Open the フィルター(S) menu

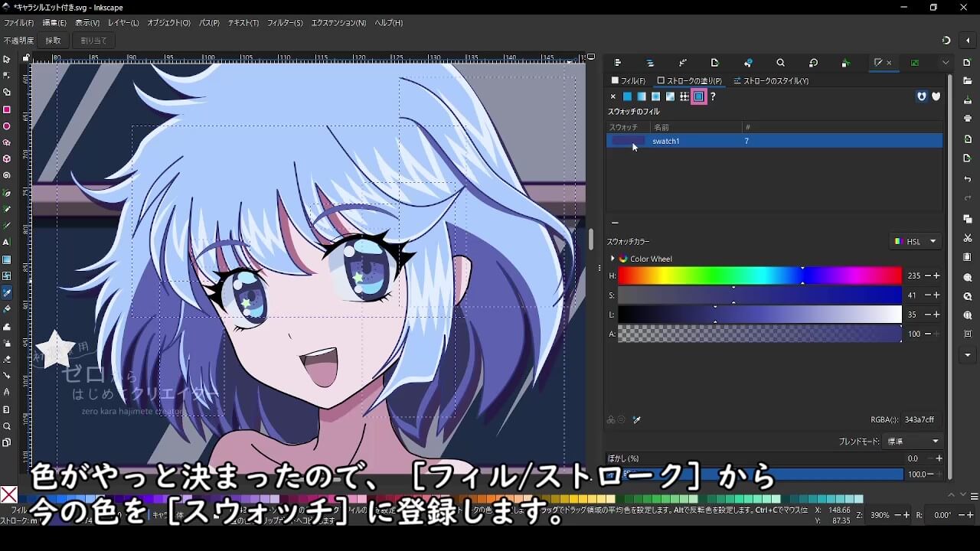pos(285,23)
